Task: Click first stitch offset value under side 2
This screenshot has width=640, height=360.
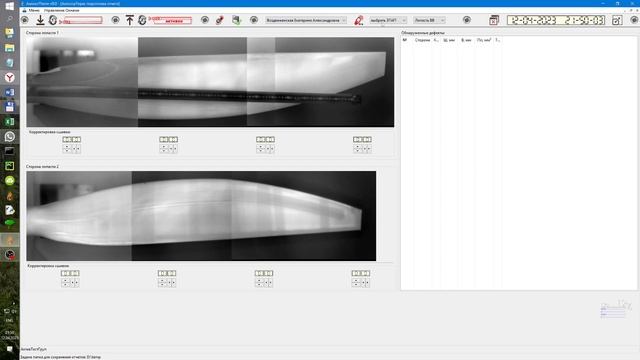Action: coord(70,273)
